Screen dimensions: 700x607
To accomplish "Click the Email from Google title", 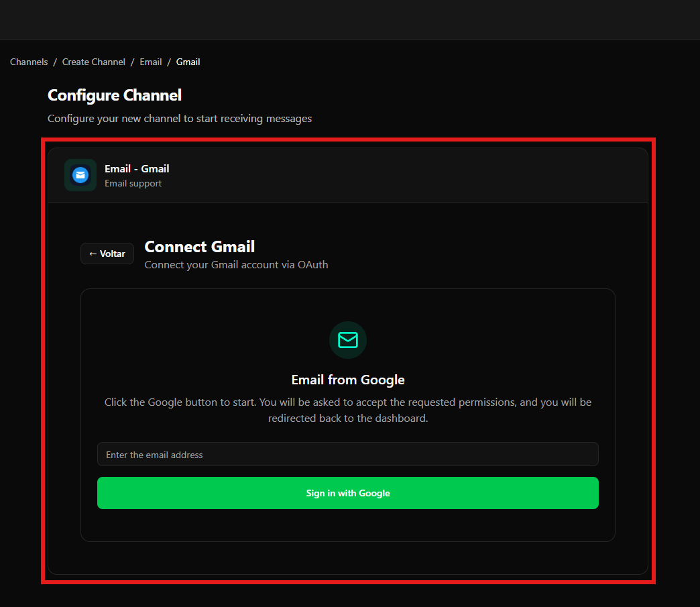I will click(348, 380).
